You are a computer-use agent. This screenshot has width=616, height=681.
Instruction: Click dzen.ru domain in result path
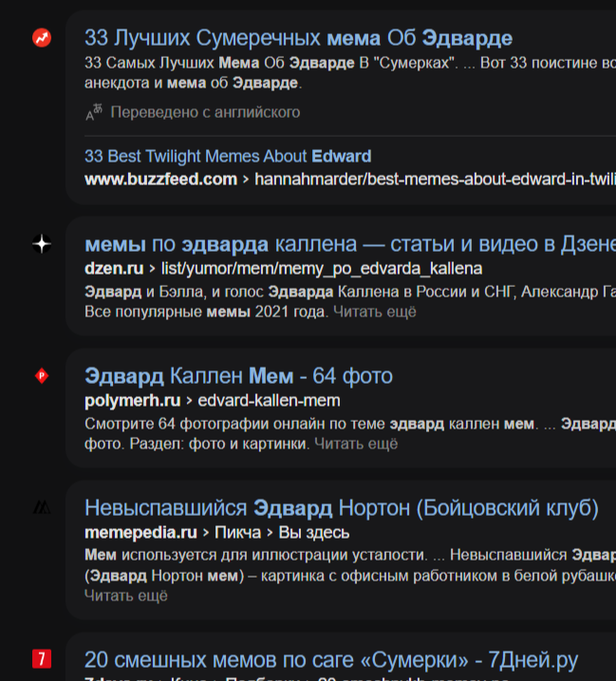pyautogui.click(x=114, y=269)
